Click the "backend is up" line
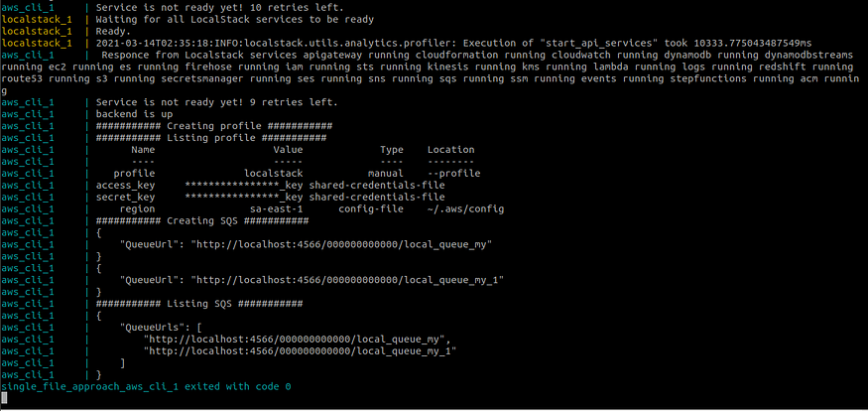Screen dimensions: 868x411 click(134, 114)
